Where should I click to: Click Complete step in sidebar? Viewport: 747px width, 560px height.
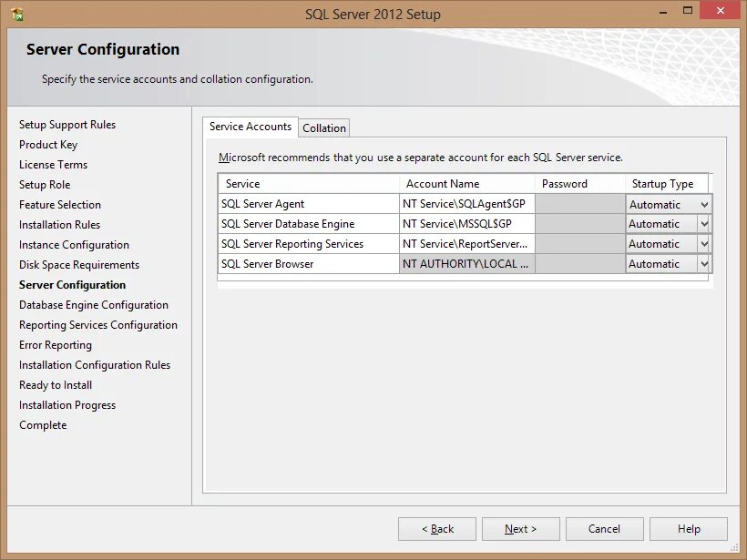click(x=43, y=424)
